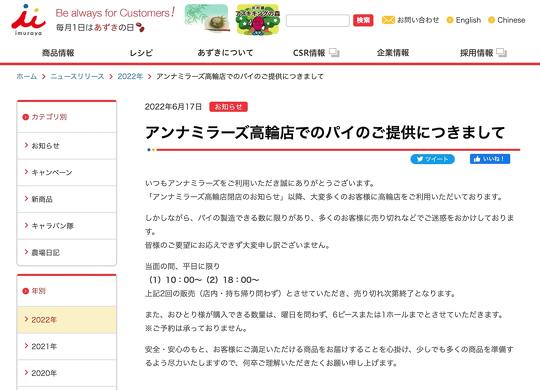Go to 2022年 in the breadcrumb
Viewport: 540px width, 390px height.
click(130, 76)
